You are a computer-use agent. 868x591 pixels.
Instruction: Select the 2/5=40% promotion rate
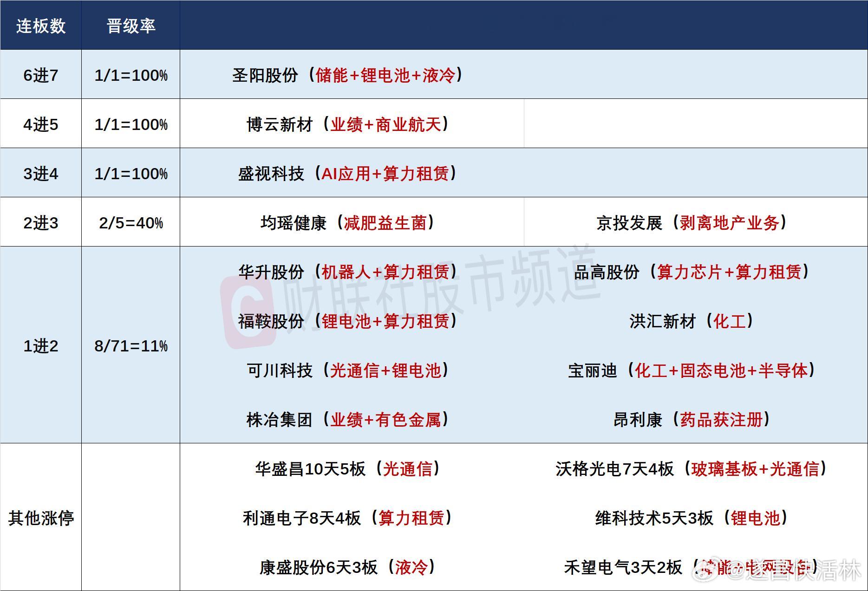pos(131,223)
